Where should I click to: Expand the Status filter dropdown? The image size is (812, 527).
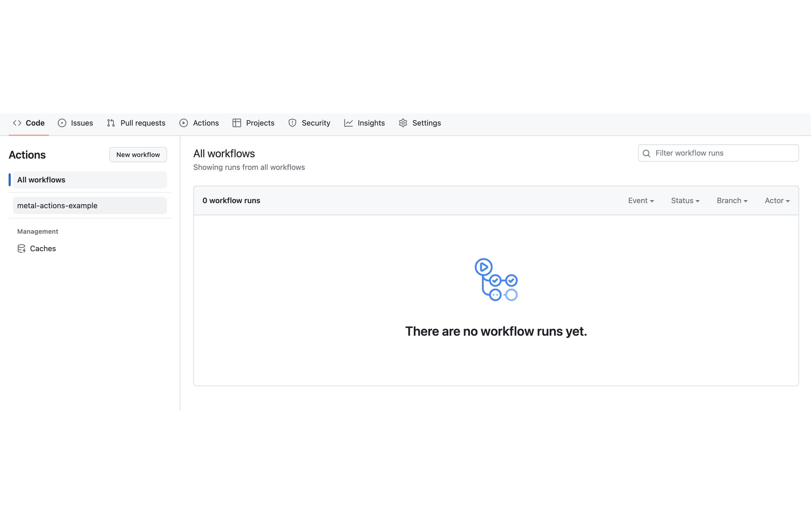pos(685,200)
